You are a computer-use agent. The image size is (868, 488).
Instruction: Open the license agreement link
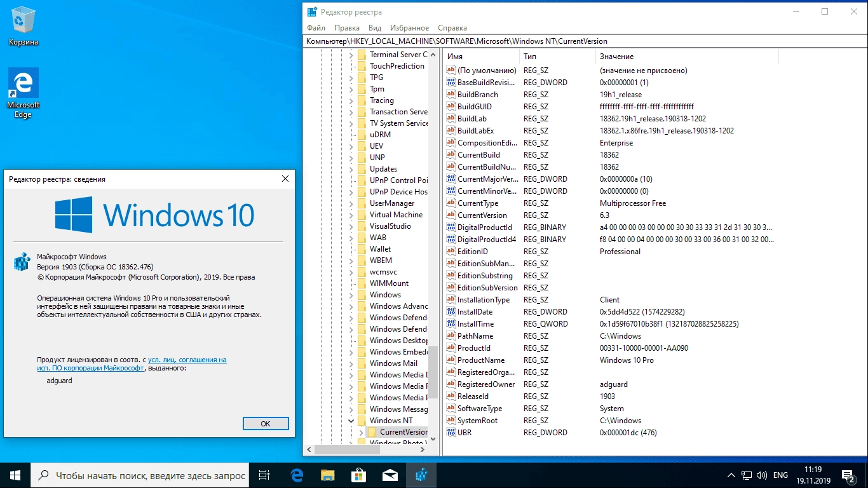tap(132, 363)
